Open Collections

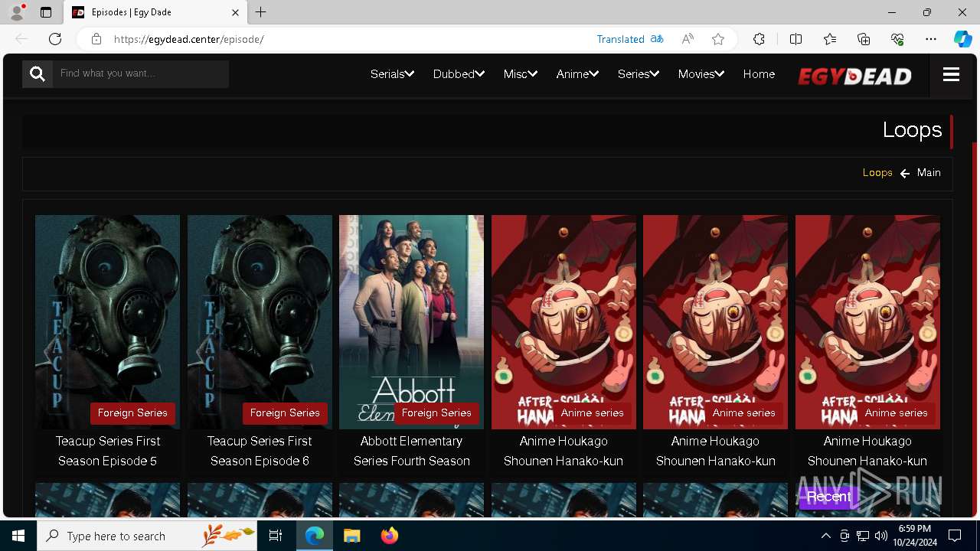pyautogui.click(x=864, y=39)
